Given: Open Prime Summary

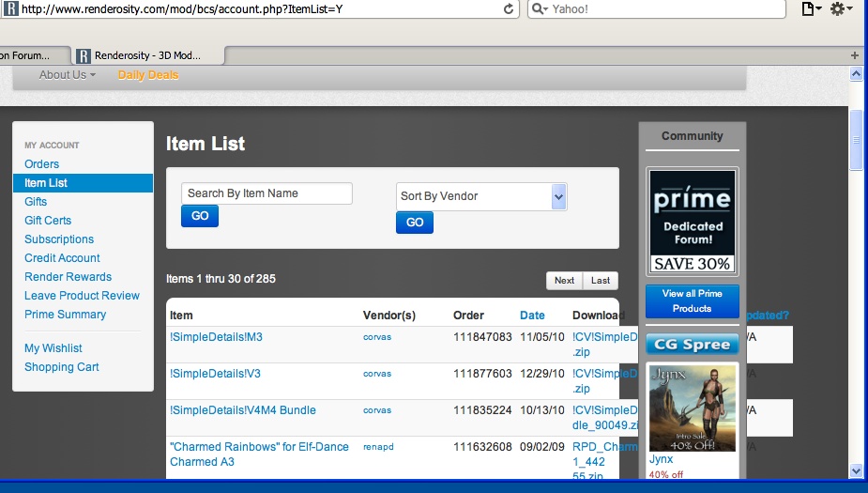Looking at the screenshot, I should 66,315.
